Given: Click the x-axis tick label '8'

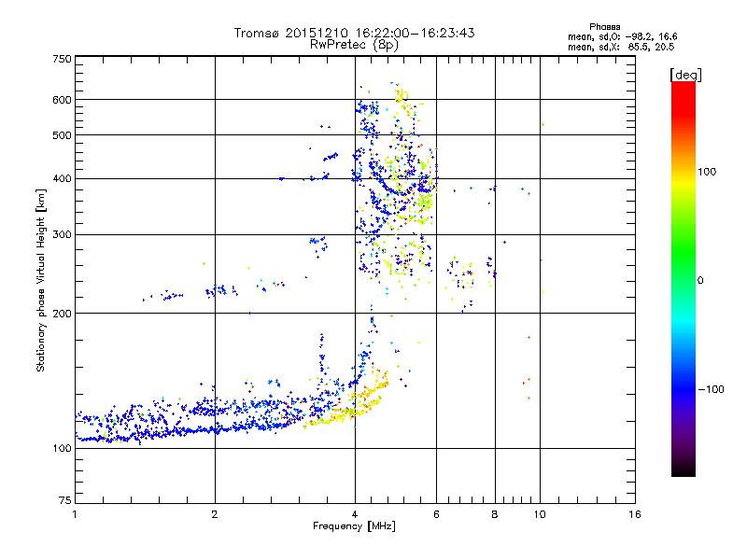Looking at the screenshot, I should 495,514.
